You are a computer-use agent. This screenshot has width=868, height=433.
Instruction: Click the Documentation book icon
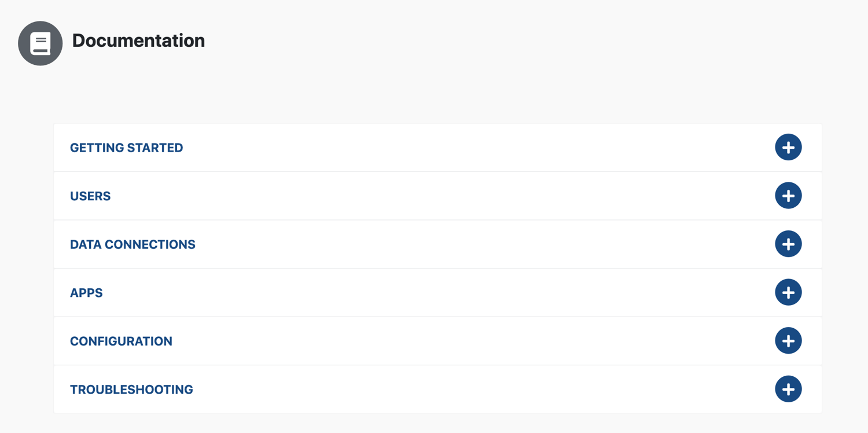pyautogui.click(x=41, y=43)
